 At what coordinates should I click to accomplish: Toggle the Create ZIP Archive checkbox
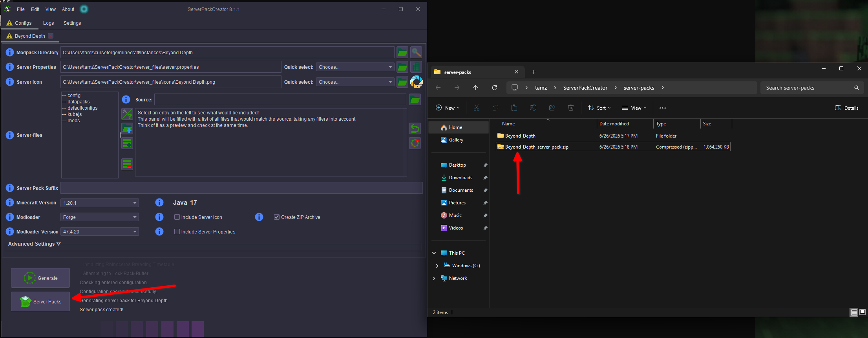click(x=277, y=217)
